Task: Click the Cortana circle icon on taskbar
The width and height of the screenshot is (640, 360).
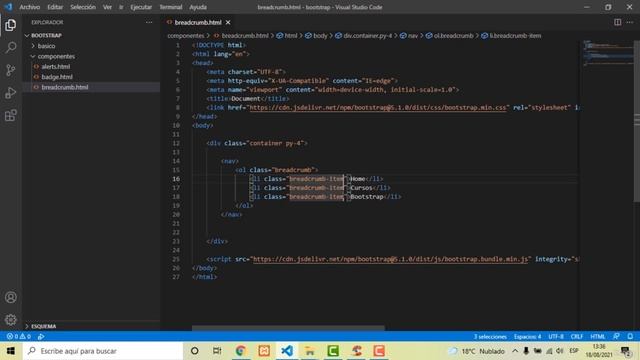Action: coord(195,351)
